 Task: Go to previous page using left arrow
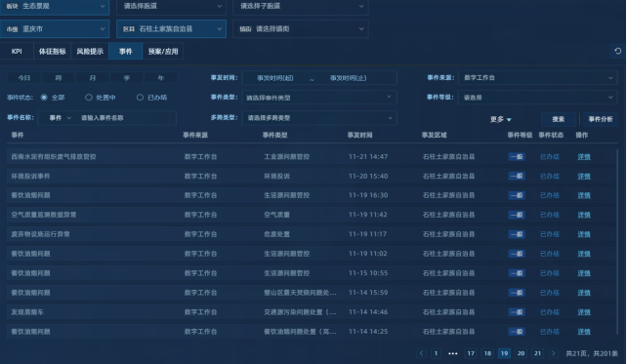click(x=421, y=353)
